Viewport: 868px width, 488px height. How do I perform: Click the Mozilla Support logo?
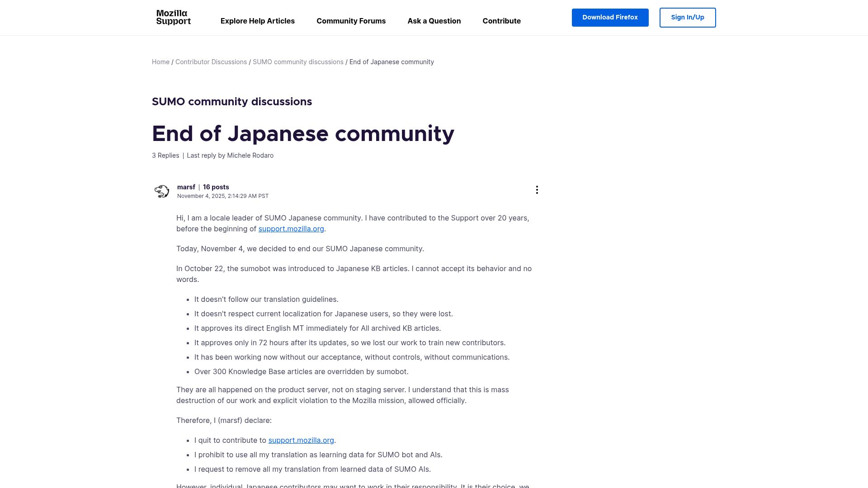pos(174,18)
